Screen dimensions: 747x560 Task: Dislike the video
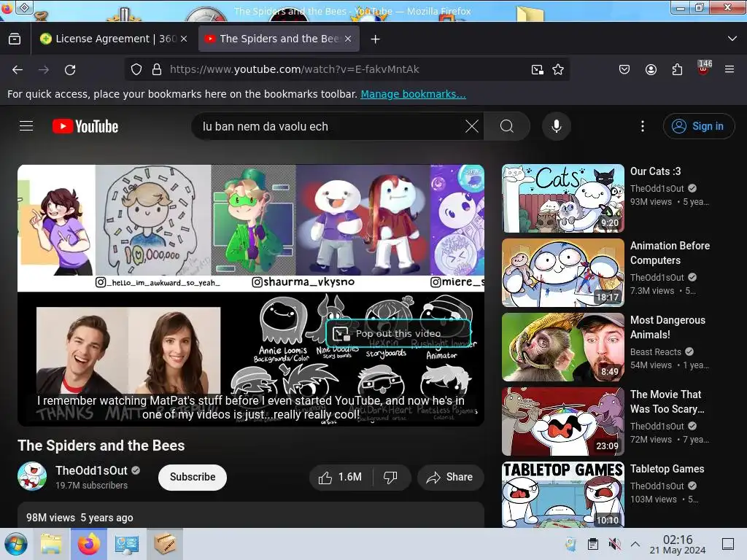(x=391, y=477)
